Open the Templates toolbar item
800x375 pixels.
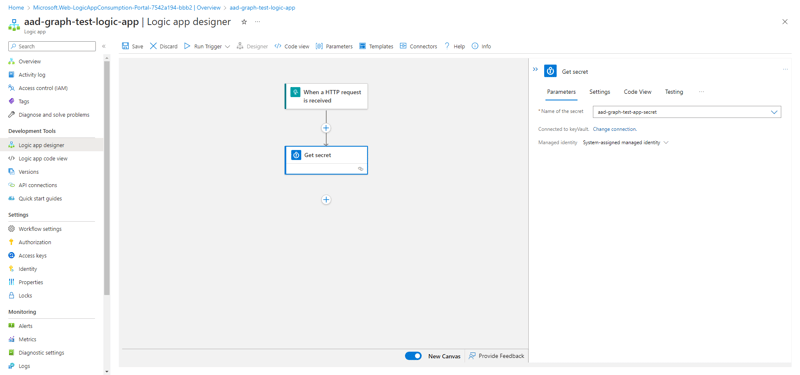(376, 46)
